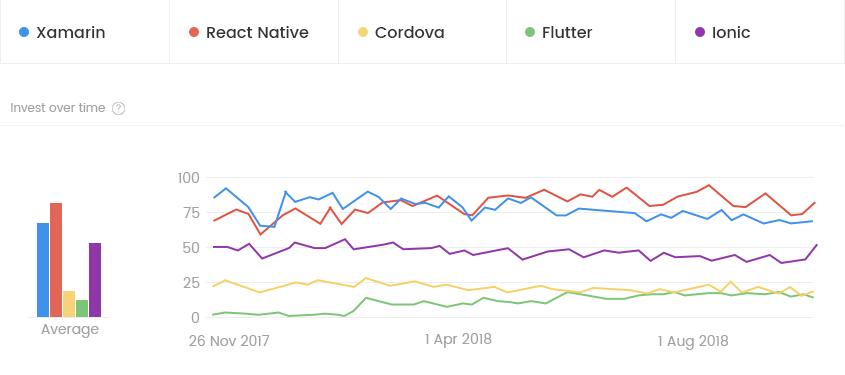845x375 pixels.
Task: Click the green Flutter legend dot
Action: point(530,32)
